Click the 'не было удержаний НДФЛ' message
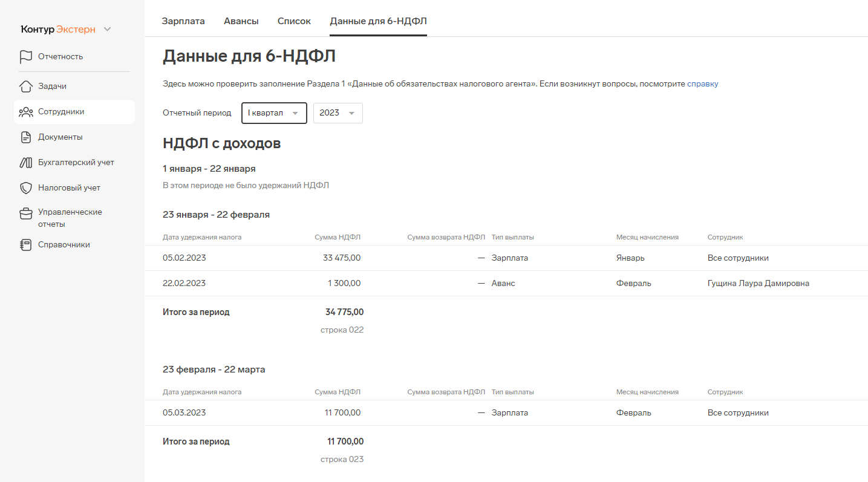 coord(246,186)
